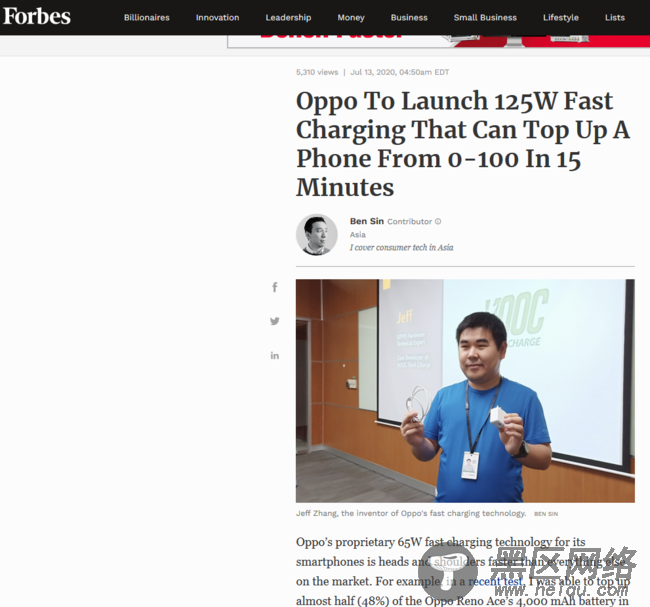This screenshot has width=650, height=607.
Task: Click contributor info icon beside Contributor
Action: 438,221
